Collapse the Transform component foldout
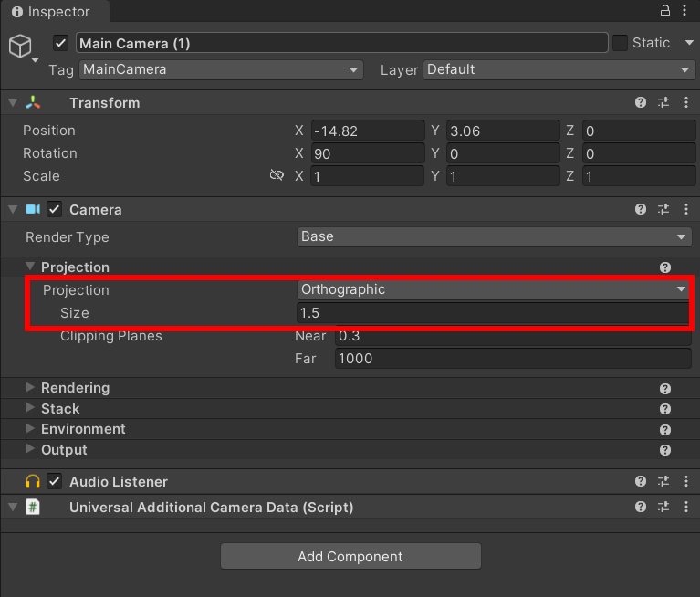The image size is (700, 597). click(13, 103)
